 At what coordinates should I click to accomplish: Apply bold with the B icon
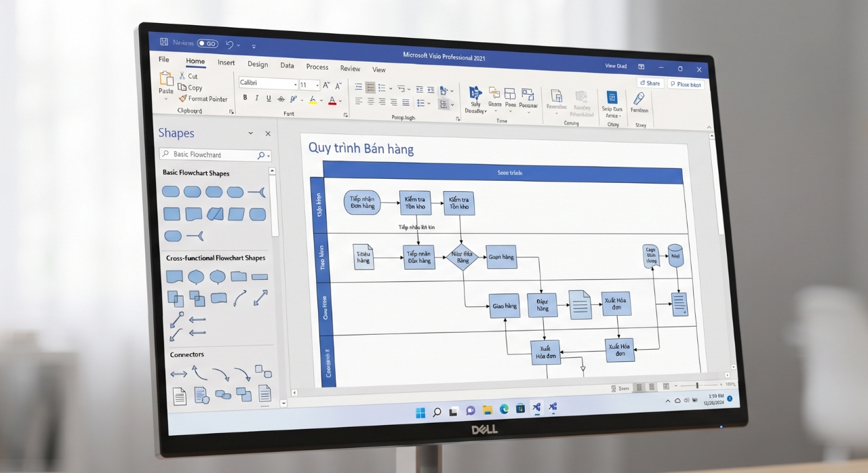click(245, 98)
